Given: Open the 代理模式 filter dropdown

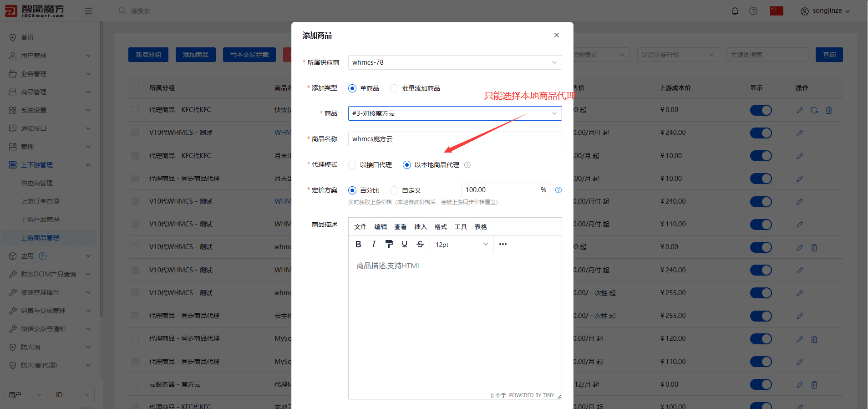Looking at the screenshot, I should coord(601,55).
